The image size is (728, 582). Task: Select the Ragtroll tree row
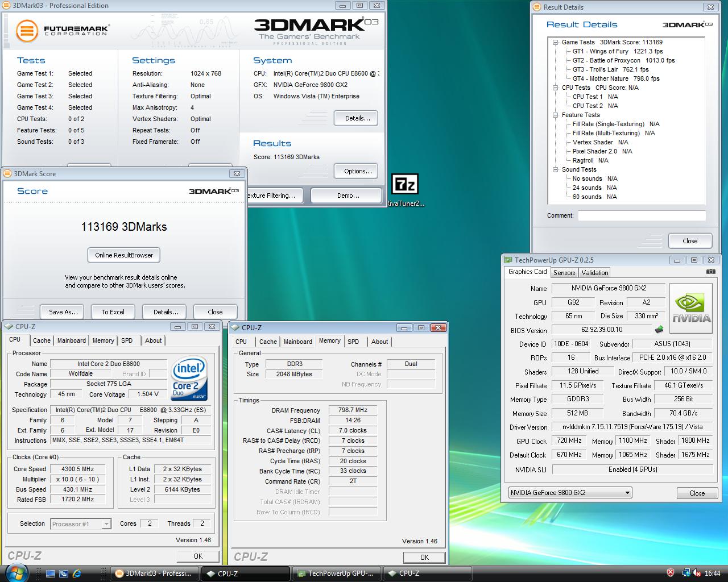tap(590, 160)
